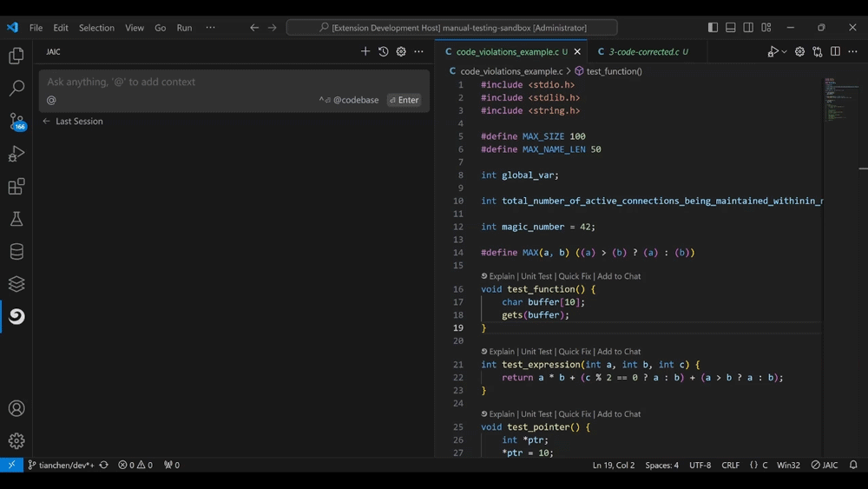The height and width of the screenshot is (489, 868).
Task: Click the minimap code overview
Action: click(x=840, y=100)
